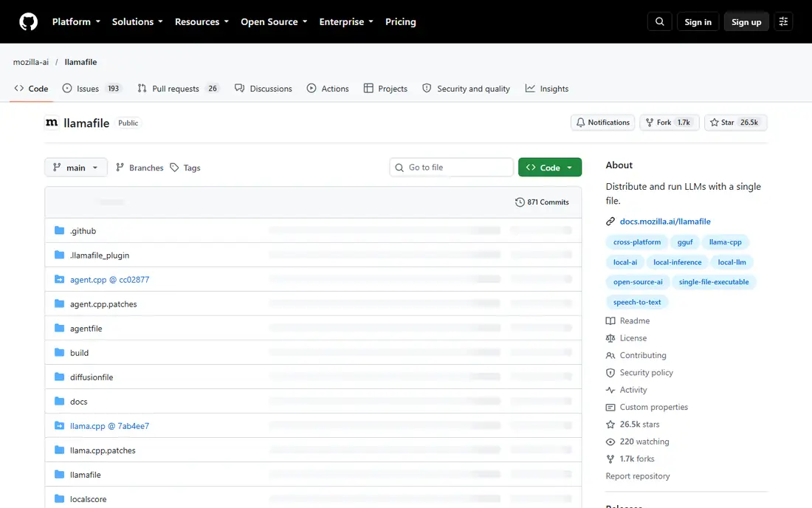
Task: Click the Sign in button
Action: click(698, 21)
